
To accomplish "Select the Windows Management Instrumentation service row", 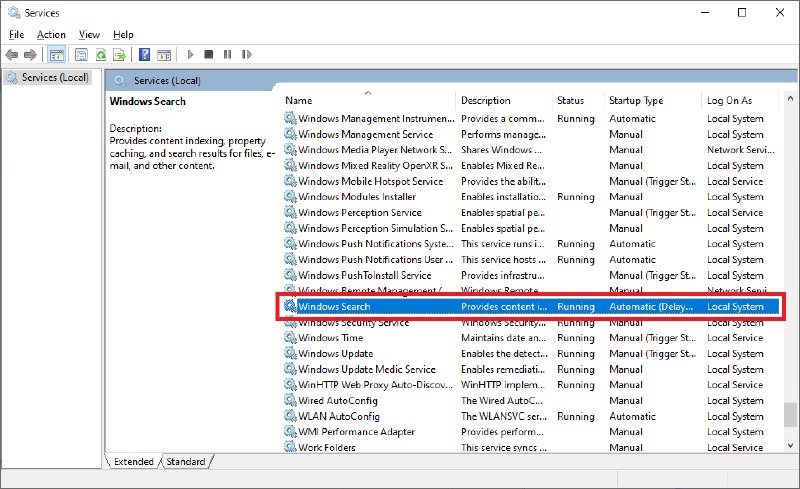I will 531,118.
